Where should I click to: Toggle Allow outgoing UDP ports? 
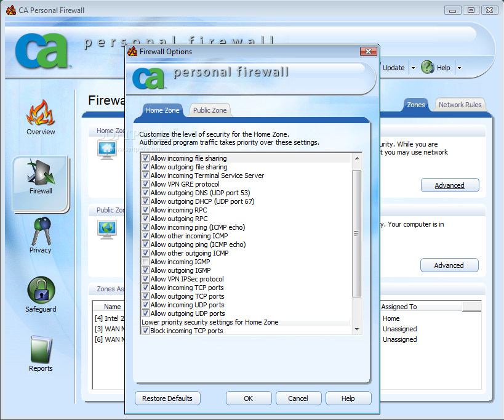(145, 313)
